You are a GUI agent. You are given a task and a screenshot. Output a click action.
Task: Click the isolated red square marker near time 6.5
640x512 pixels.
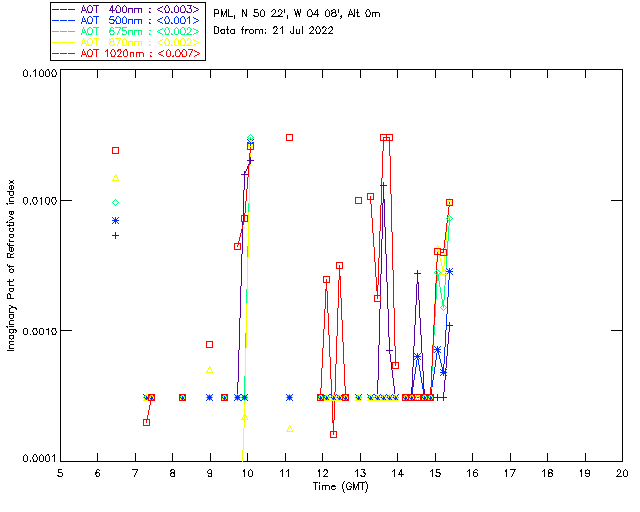(116, 151)
